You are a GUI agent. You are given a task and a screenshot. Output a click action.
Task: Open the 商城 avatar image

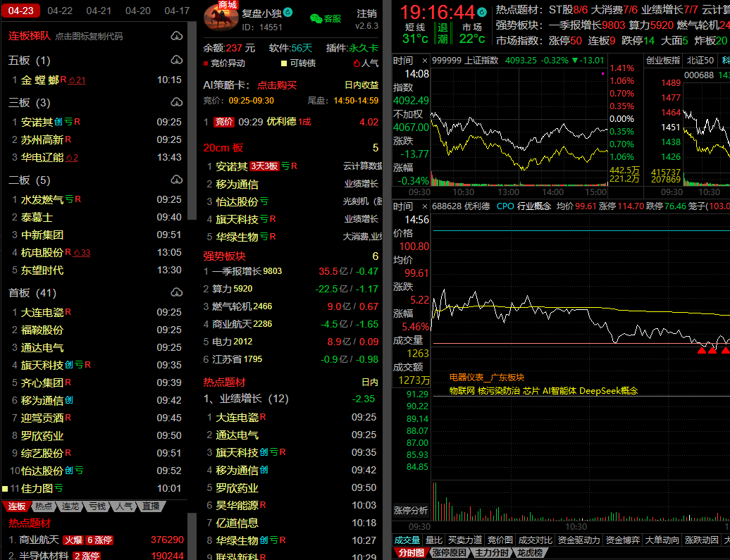click(221, 16)
